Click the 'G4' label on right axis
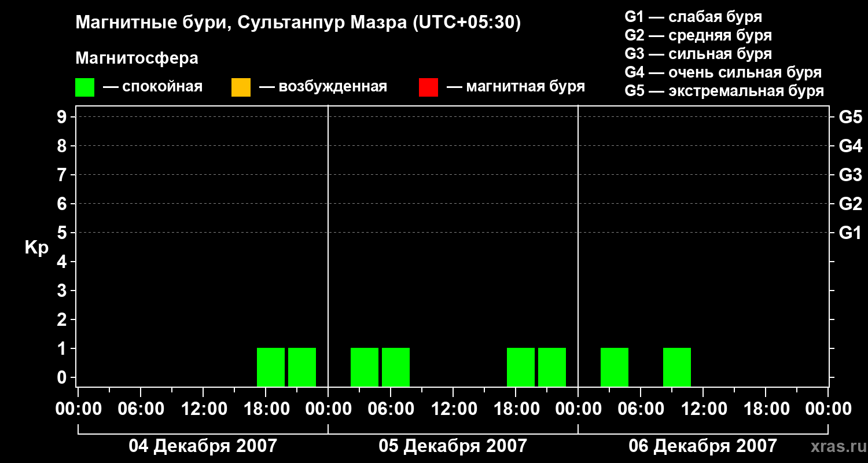 pyautogui.click(x=850, y=146)
